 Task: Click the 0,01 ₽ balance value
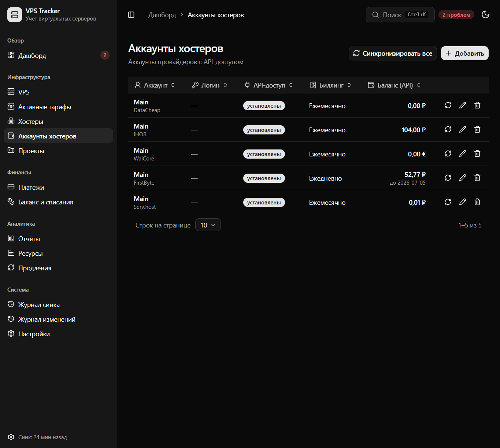tap(417, 202)
